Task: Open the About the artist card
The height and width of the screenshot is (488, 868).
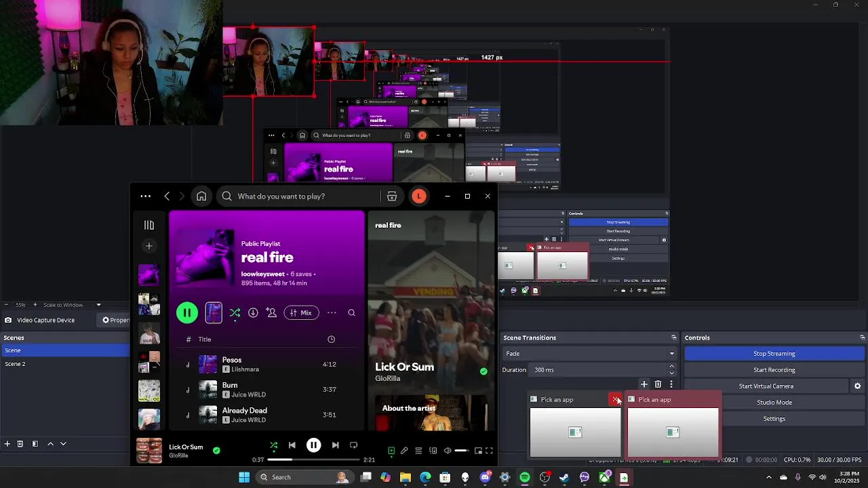Action: tap(431, 412)
